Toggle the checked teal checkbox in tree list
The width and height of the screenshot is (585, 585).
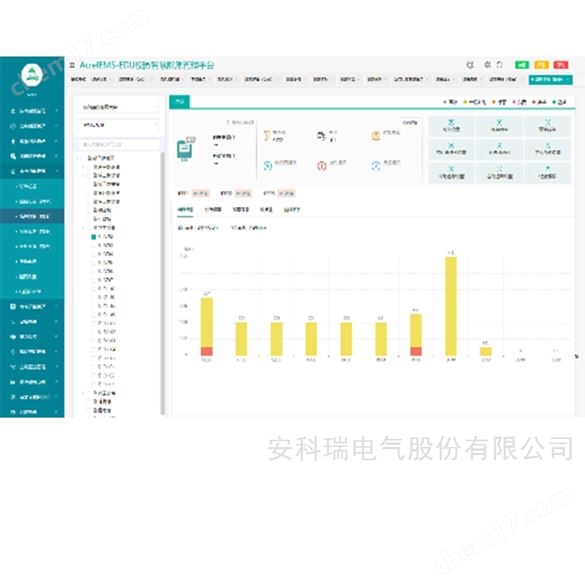pyautogui.click(x=94, y=237)
